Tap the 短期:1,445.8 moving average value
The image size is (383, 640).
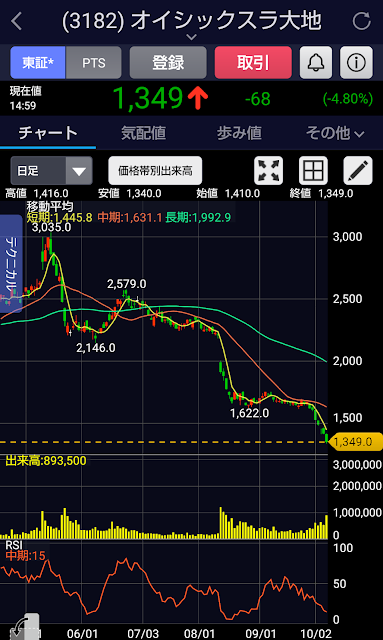click(x=60, y=218)
